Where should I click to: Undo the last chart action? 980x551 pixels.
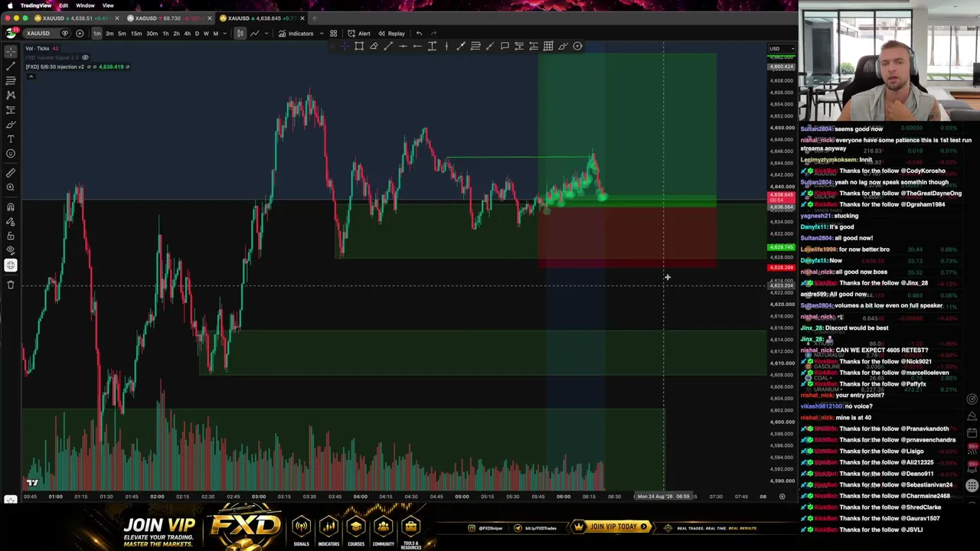pos(419,34)
